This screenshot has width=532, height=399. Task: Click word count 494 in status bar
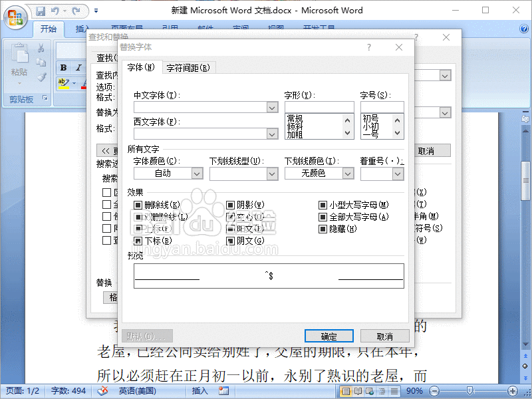[x=68, y=391]
